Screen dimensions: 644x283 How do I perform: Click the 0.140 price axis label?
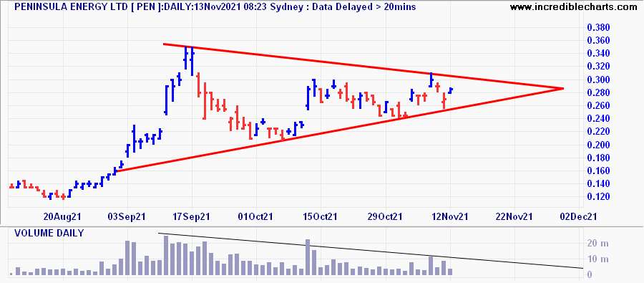598,184
